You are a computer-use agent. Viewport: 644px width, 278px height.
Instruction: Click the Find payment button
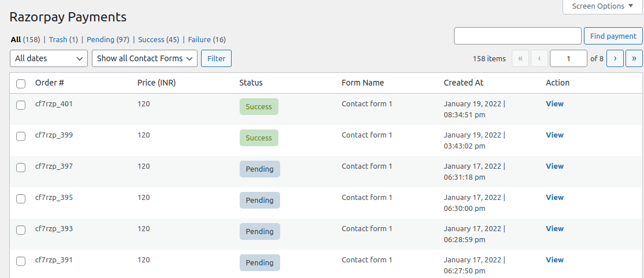613,36
